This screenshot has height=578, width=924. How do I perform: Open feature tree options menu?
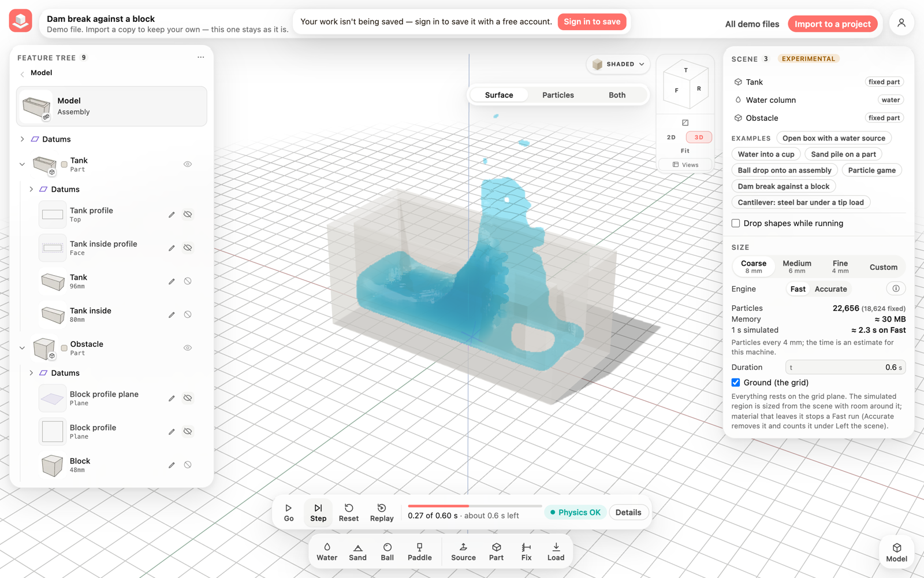coord(201,57)
